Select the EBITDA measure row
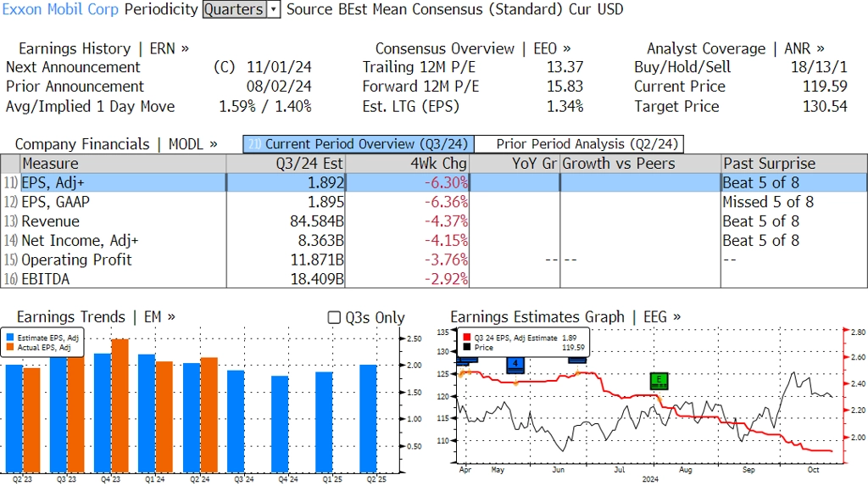The width and height of the screenshot is (868, 486). pos(434,279)
